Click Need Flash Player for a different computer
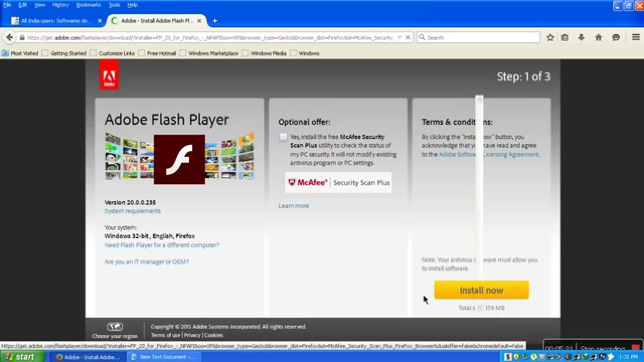The image size is (644, 362). (162, 245)
